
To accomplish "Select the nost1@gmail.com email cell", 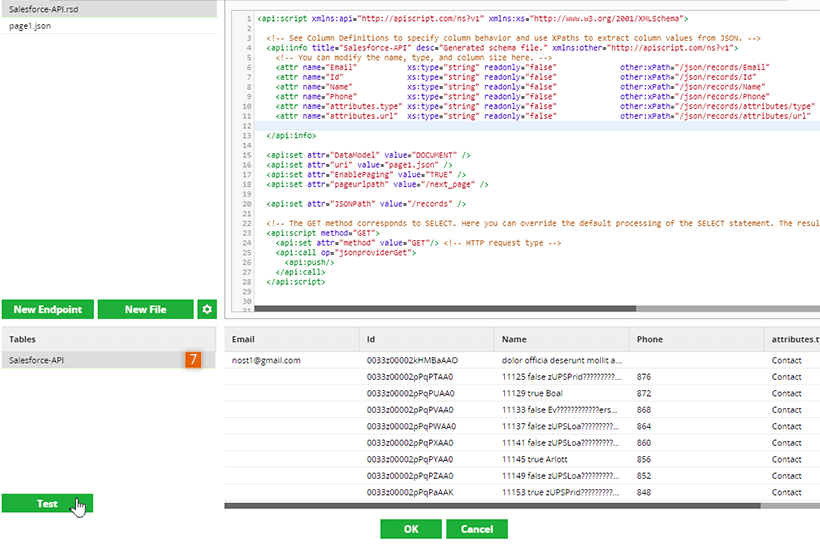I will [x=292, y=360].
